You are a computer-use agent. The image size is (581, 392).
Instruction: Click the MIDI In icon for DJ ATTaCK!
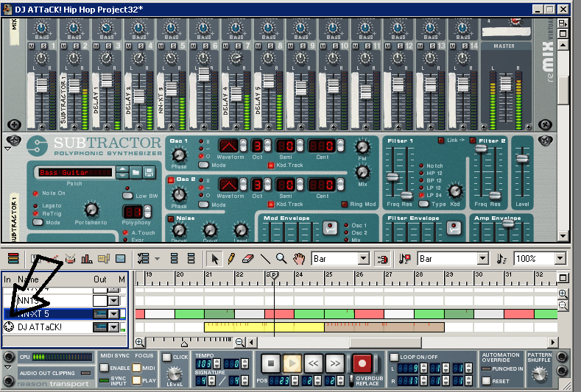coord(9,327)
